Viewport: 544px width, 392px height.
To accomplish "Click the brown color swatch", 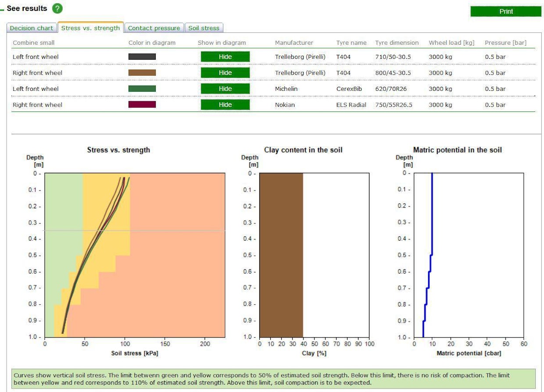I will coord(142,73).
